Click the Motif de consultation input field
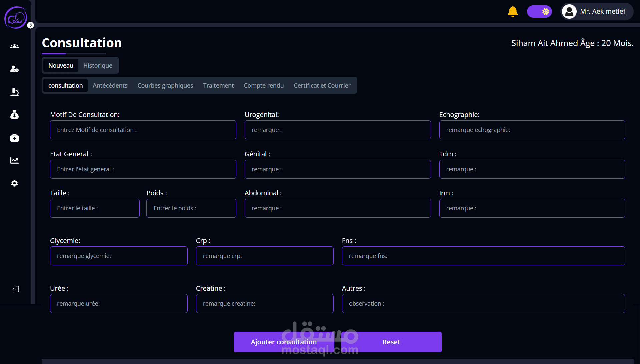The height and width of the screenshot is (364, 640). [x=143, y=130]
